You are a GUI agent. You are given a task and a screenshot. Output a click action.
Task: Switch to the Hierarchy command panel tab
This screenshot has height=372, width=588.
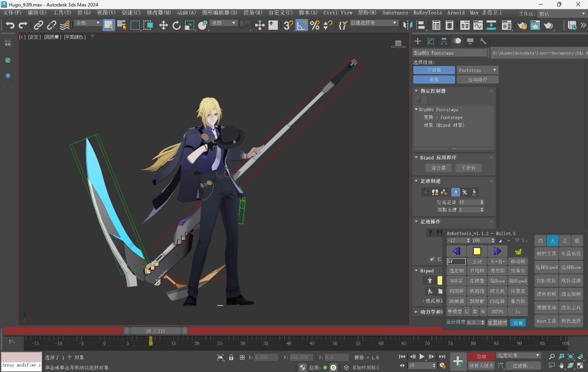coord(444,41)
